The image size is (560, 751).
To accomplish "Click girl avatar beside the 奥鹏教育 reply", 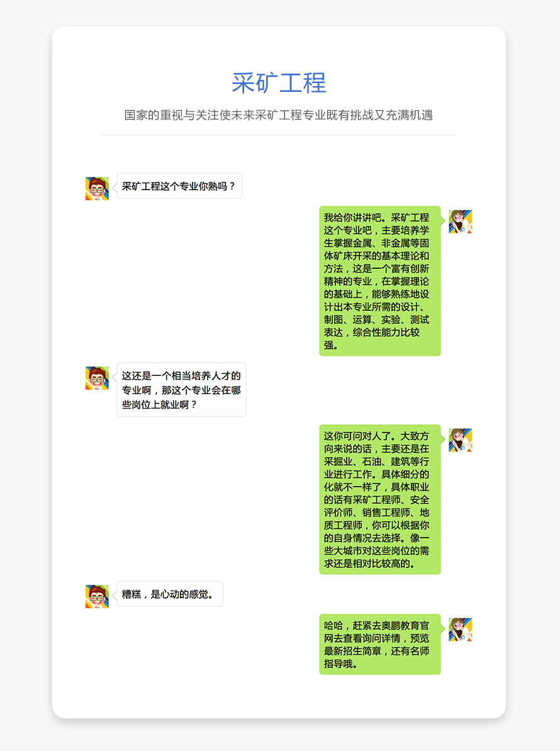I will (461, 630).
